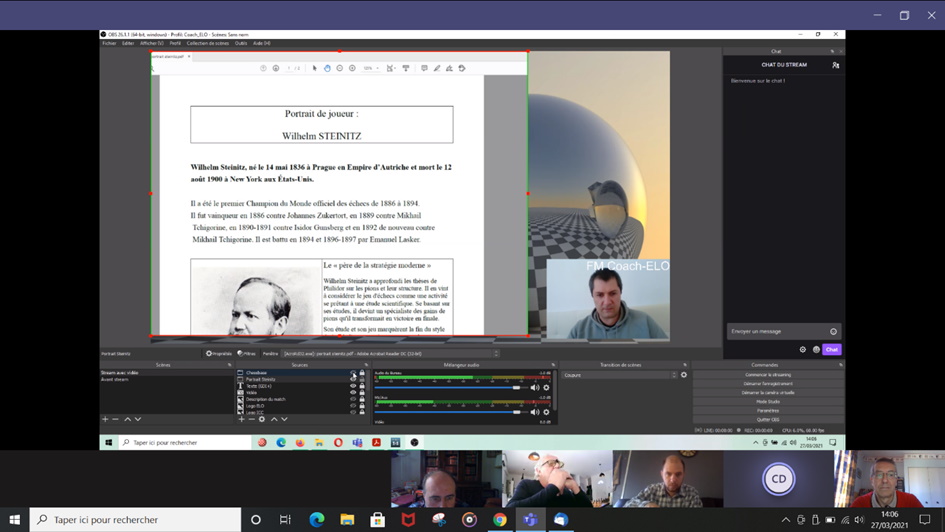Toggle visibility of Chessbase source

point(353,373)
